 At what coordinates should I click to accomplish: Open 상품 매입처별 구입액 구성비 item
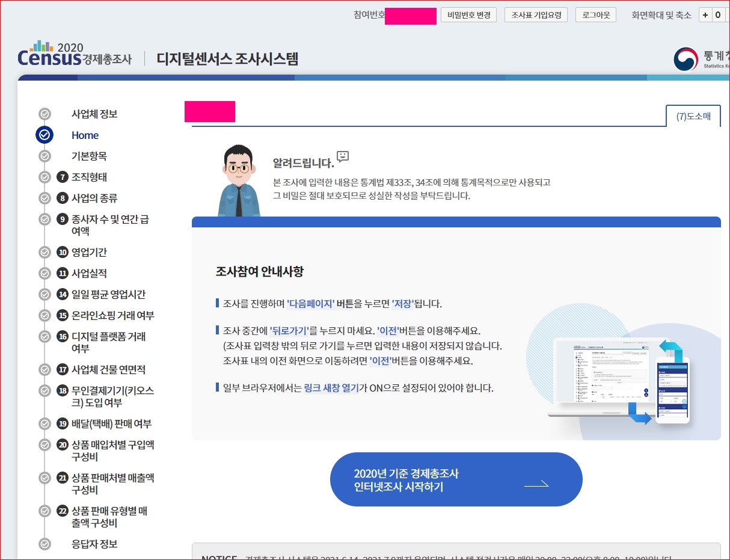coord(113,451)
